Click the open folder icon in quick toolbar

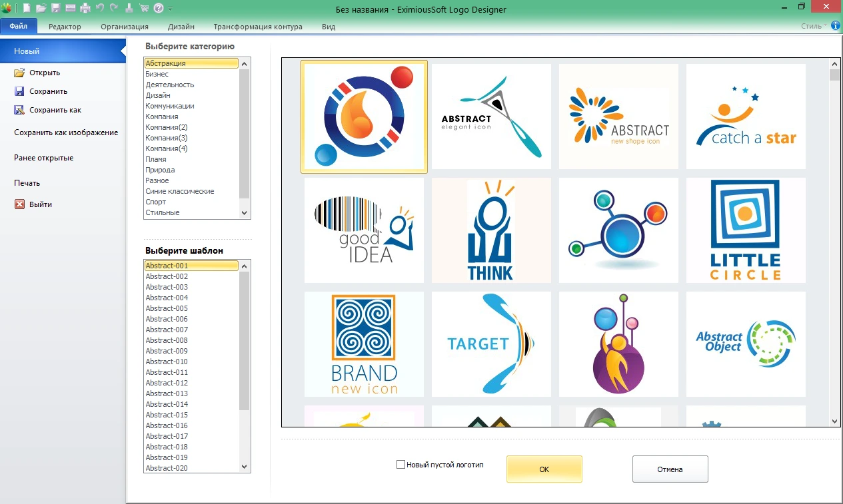(x=41, y=8)
